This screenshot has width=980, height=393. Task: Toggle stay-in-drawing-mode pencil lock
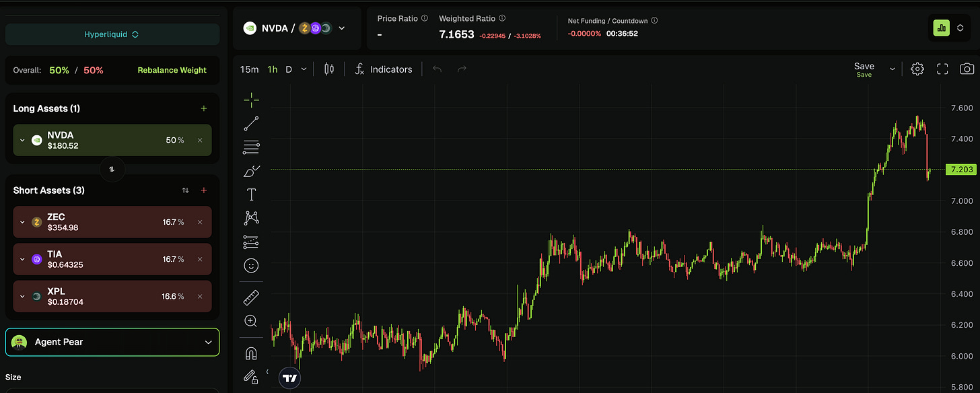click(251, 377)
